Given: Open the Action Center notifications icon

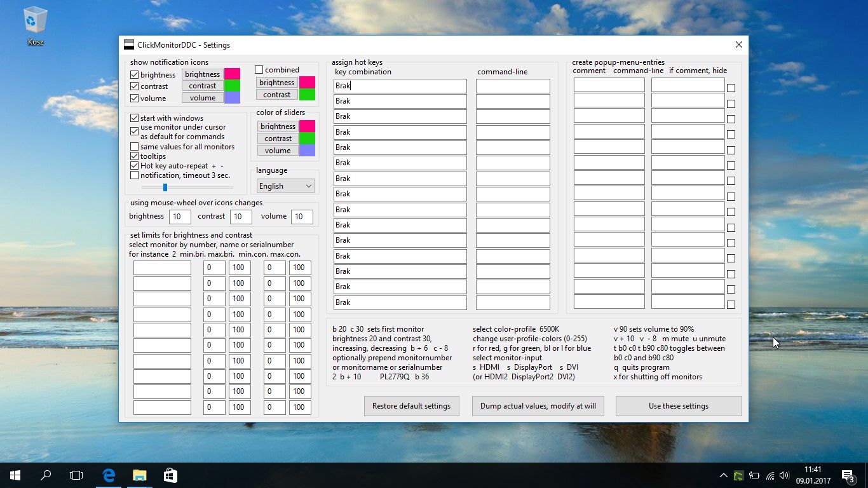Looking at the screenshot, I should click(847, 475).
